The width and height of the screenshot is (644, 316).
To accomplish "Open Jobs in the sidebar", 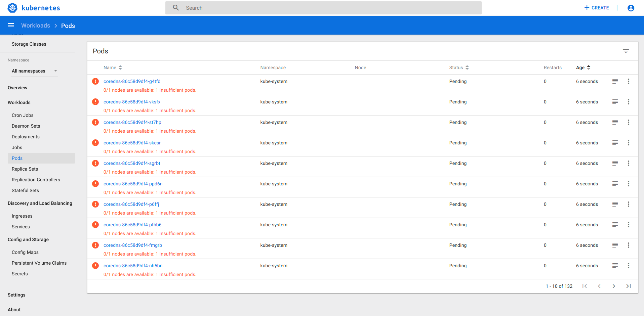I will pos(17,147).
